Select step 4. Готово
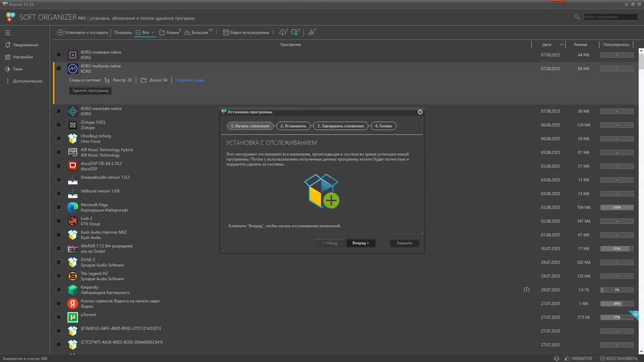This screenshot has width=644, height=362. [x=383, y=126]
